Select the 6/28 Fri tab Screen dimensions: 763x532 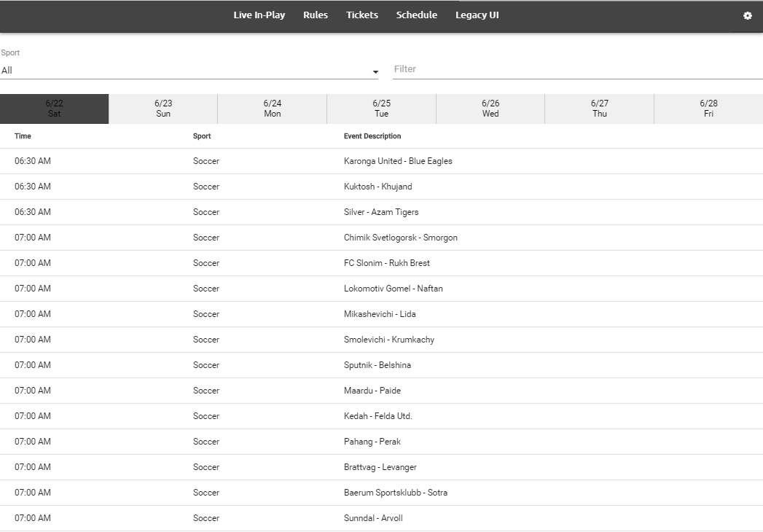(x=708, y=109)
